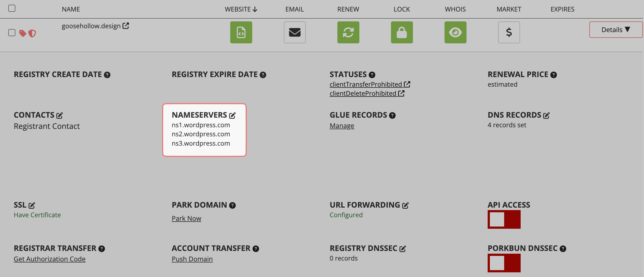
Task: Click Registrant Contact text
Action: pyautogui.click(x=47, y=126)
